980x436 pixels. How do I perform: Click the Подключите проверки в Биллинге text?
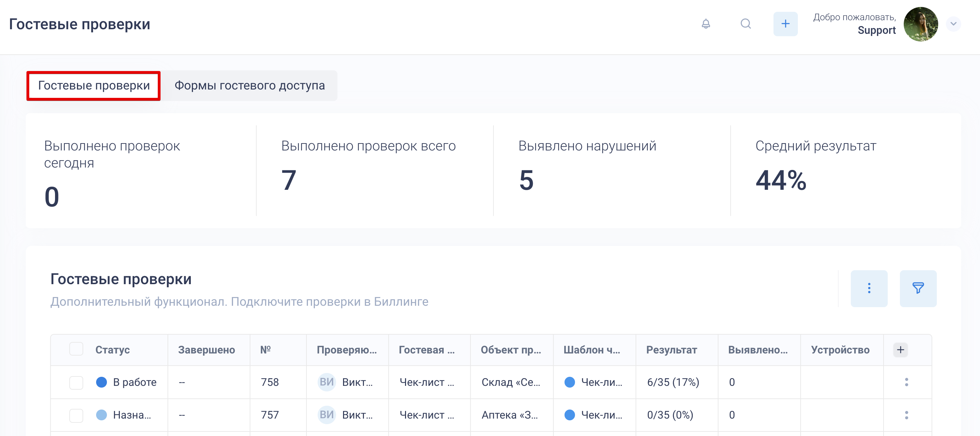tap(329, 302)
